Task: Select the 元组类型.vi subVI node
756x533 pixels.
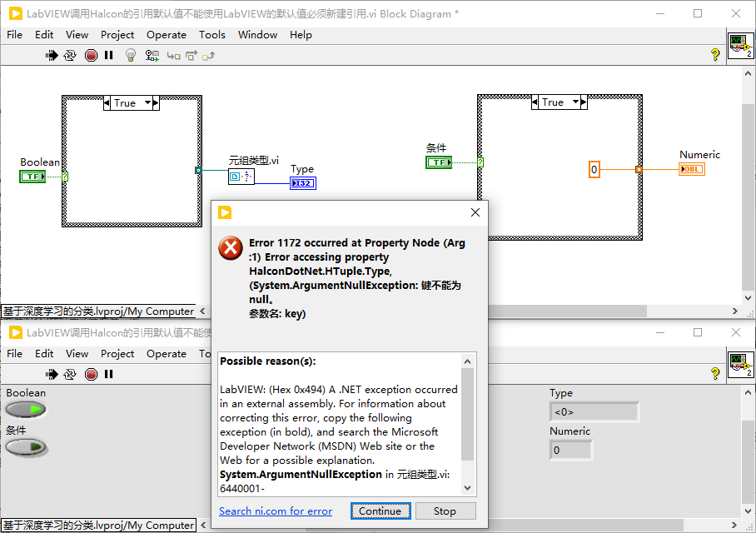Action: (241, 177)
